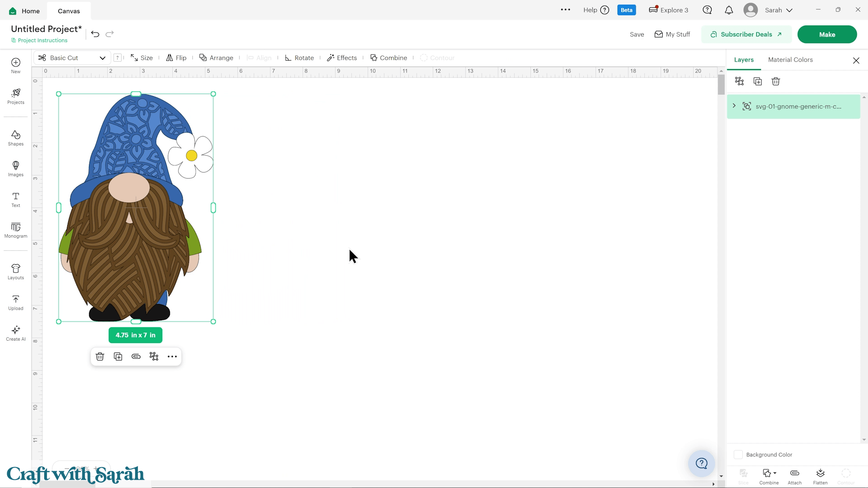Open the Arrange menu
Viewport: 868px width, 488px height.
[216, 58]
